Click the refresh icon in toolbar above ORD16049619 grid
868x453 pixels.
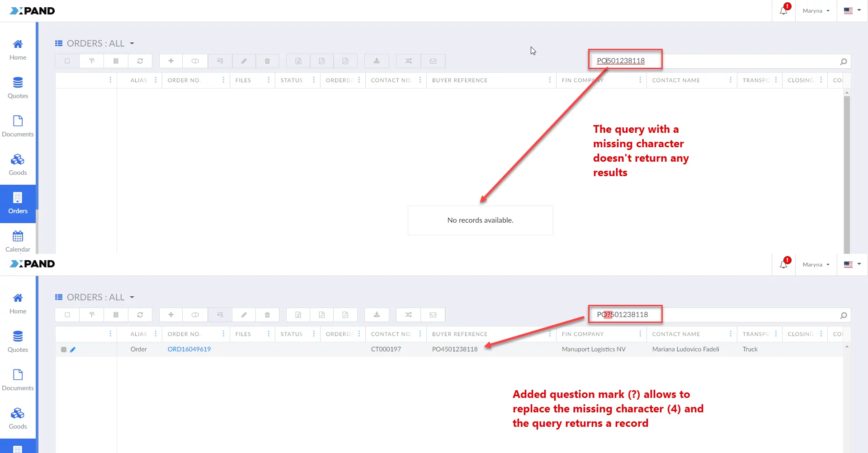pyautogui.click(x=140, y=315)
